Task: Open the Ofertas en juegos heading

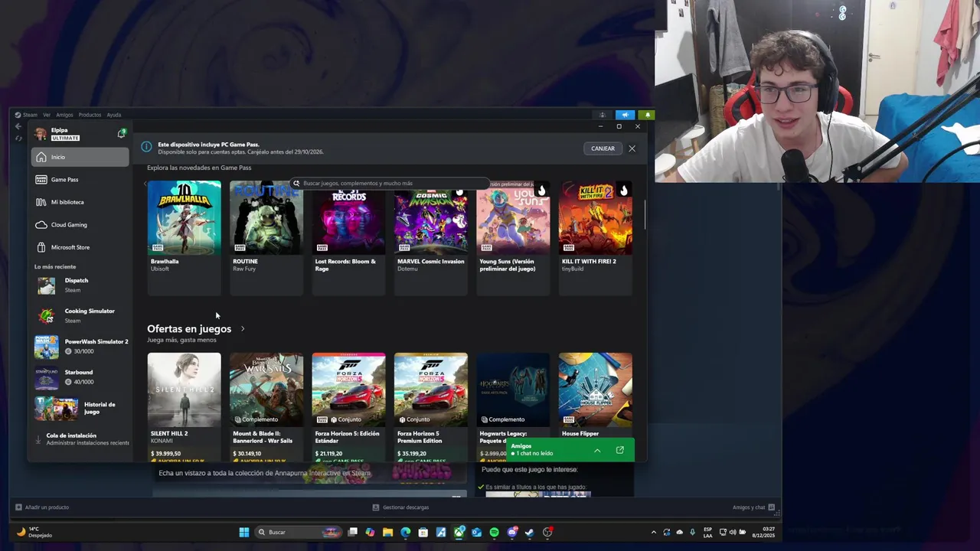Action: click(189, 329)
